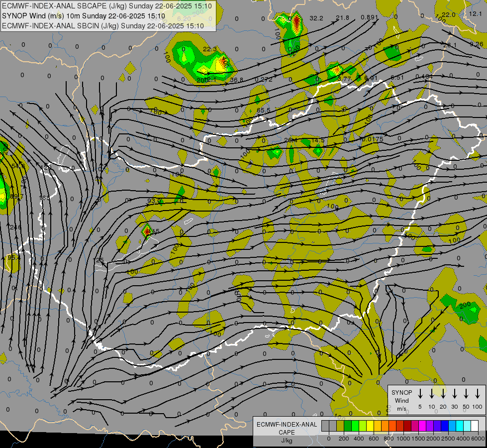Select the pure yellow swatch in the CAPE legend
Screen dimensions: 487x448
pos(370,426)
